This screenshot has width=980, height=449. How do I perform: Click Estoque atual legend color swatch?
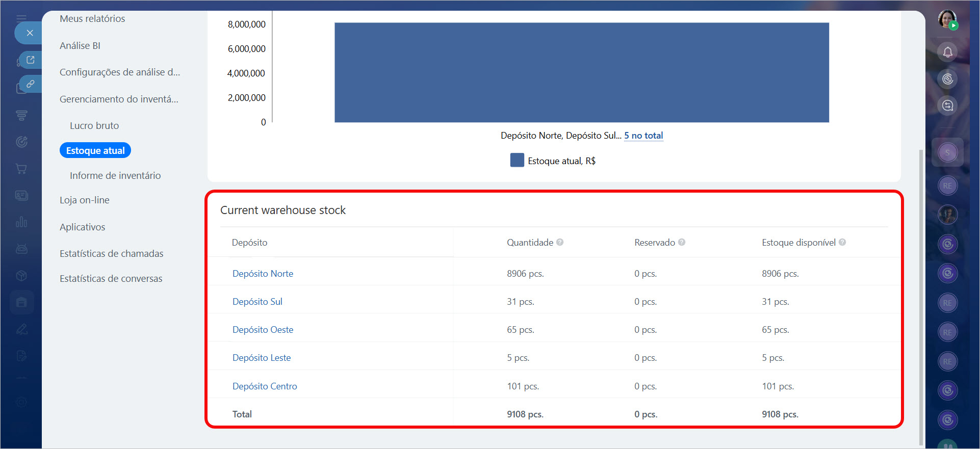517,161
